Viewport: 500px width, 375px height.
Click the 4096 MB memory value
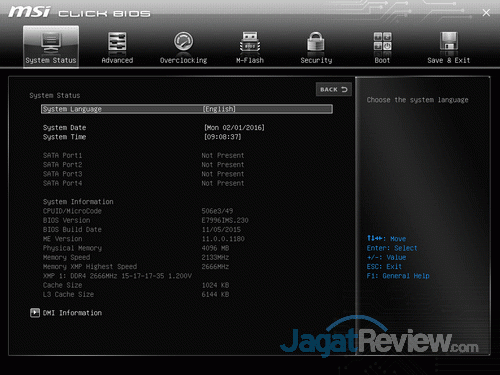[x=215, y=248]
